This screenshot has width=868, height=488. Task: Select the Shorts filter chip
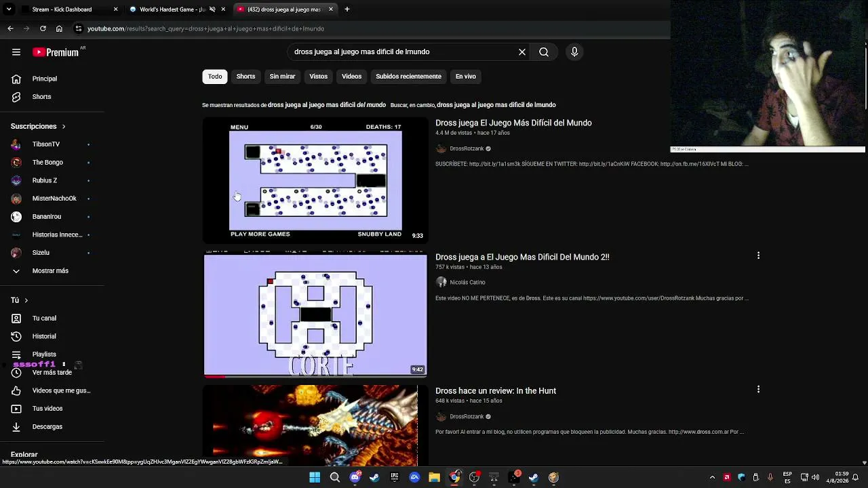[245, 77]
